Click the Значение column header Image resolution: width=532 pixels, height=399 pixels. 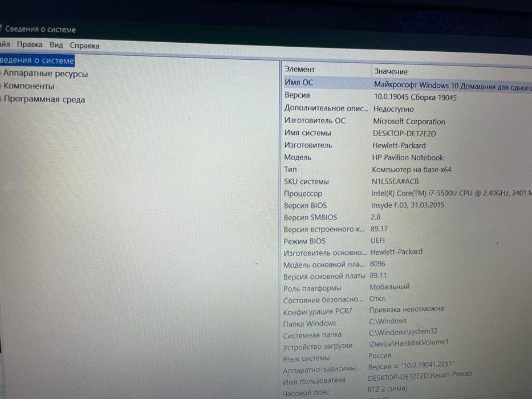(391, 72)
